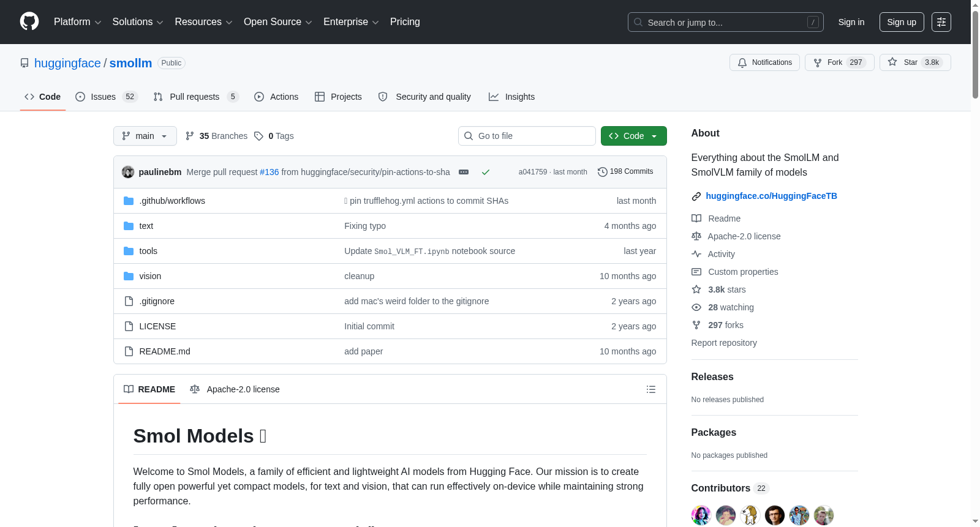The image size is (980, 527).
Task: Open the .github/workflows folder
Action: 172,201
